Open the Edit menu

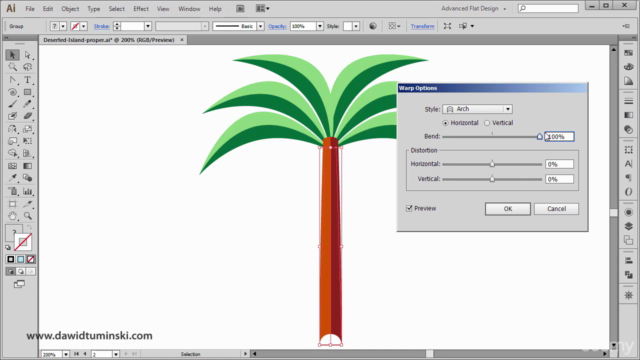48,9
